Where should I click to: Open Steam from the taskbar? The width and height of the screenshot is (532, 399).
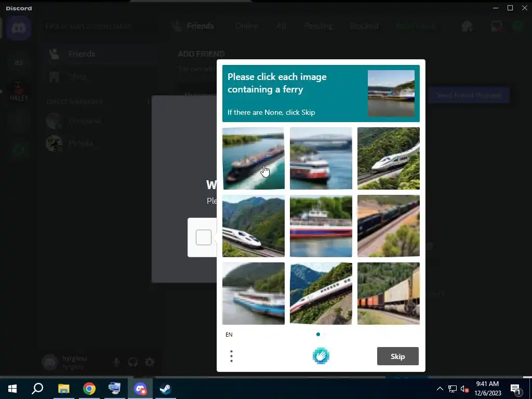166,389
